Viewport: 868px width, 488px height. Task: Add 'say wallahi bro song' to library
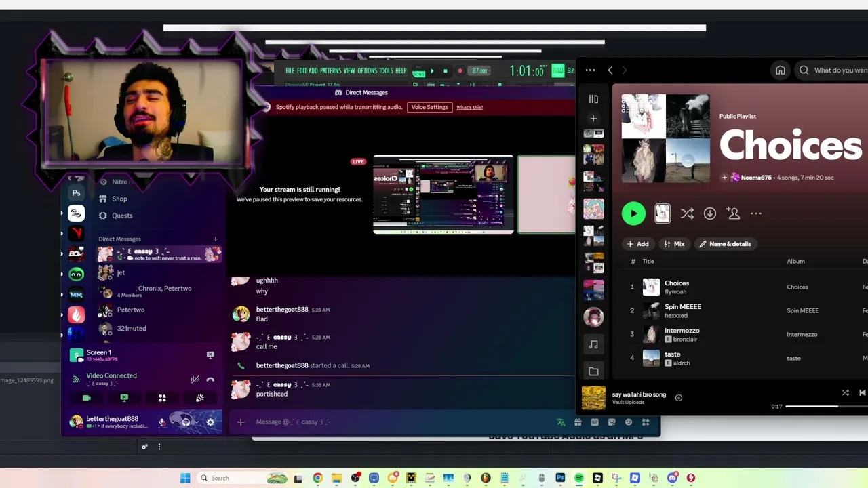[679, 398]
